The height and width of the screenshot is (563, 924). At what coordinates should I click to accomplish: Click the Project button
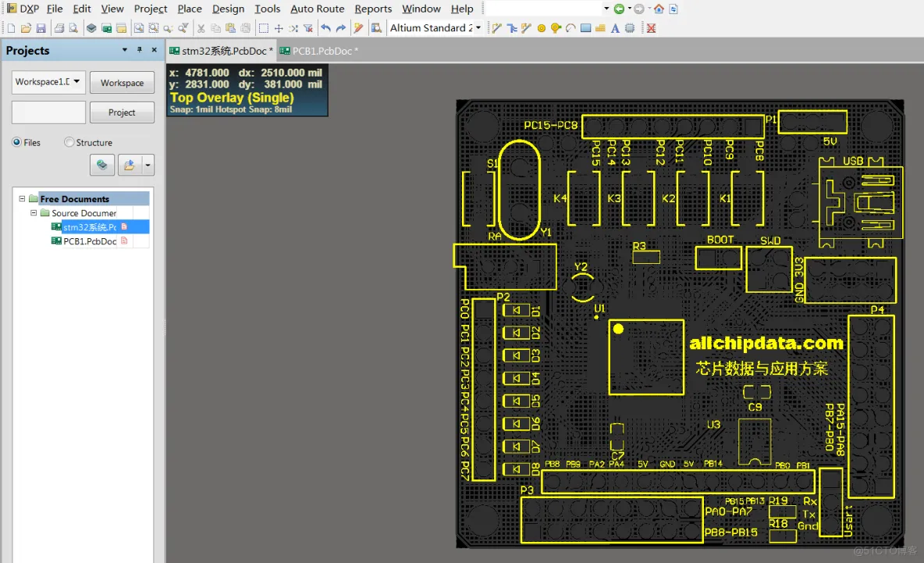click(122, 112)
